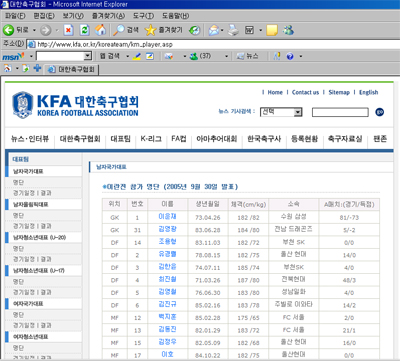The image size is (400, 361).
Task: Click the round search go button
Action: tap(380, 112)
